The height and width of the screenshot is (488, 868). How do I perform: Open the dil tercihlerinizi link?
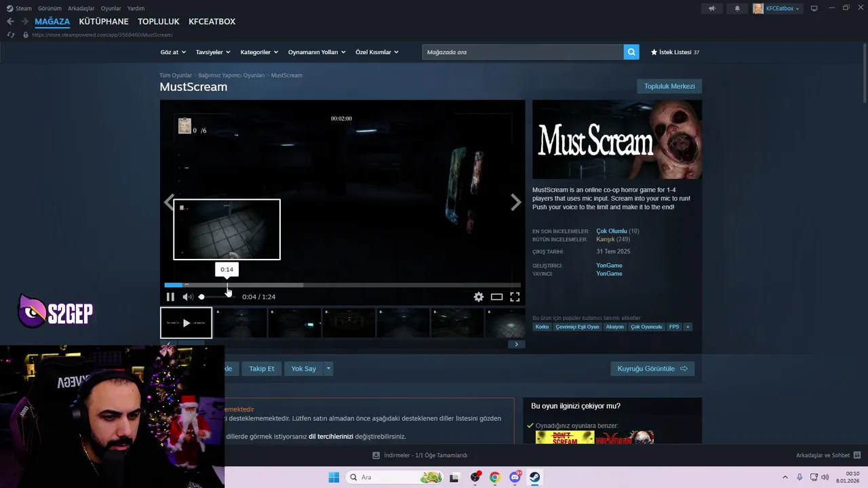click(x=331, y=436)
